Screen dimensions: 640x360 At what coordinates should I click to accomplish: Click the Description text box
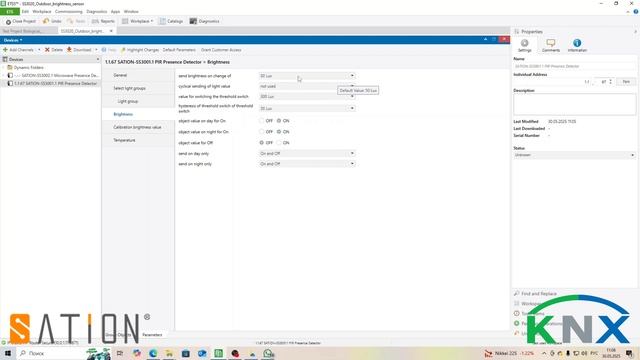(574, 104)
